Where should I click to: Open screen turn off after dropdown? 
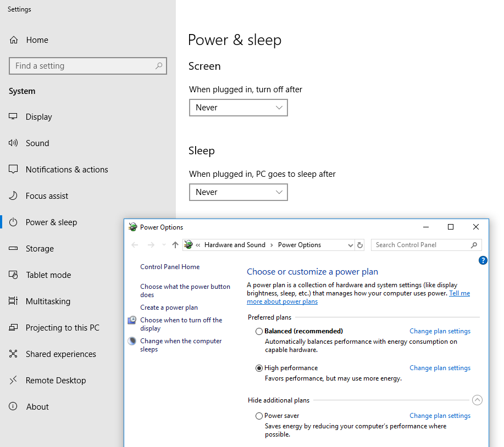238,108
